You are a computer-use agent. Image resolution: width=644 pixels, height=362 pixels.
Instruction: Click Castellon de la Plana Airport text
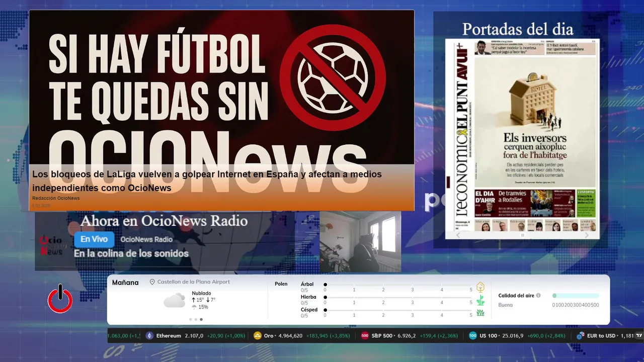point(194,282)
